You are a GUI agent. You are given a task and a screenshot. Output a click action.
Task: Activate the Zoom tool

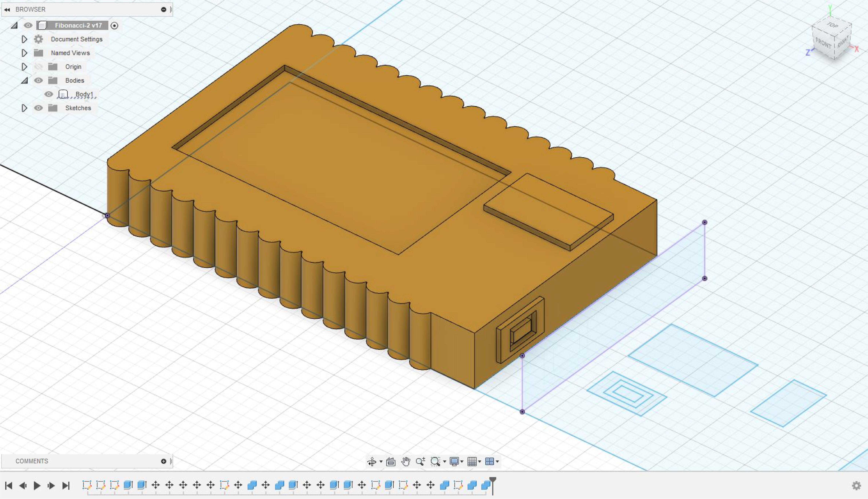click(421, 462)
